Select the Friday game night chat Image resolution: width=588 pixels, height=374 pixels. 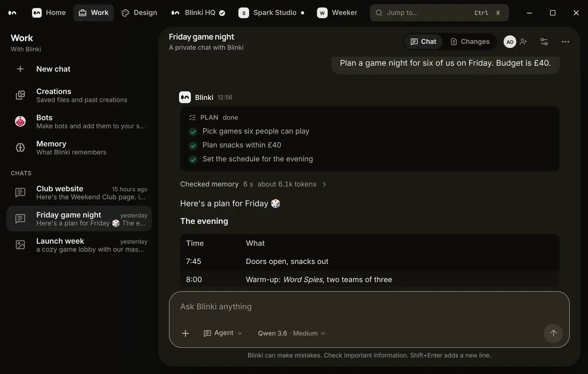79,219
